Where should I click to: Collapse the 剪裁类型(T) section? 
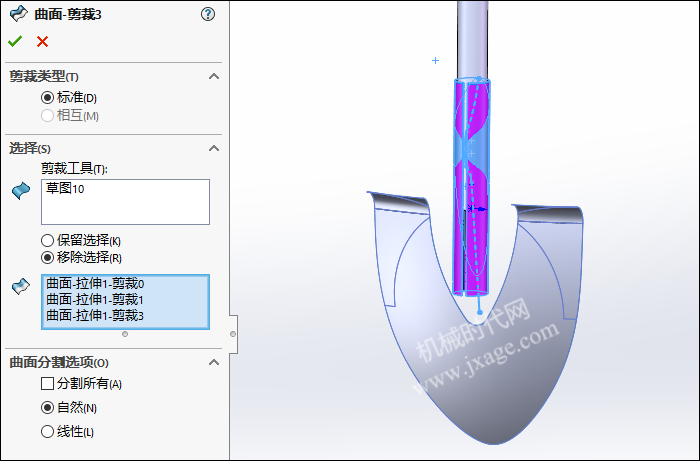coord(214,76)
